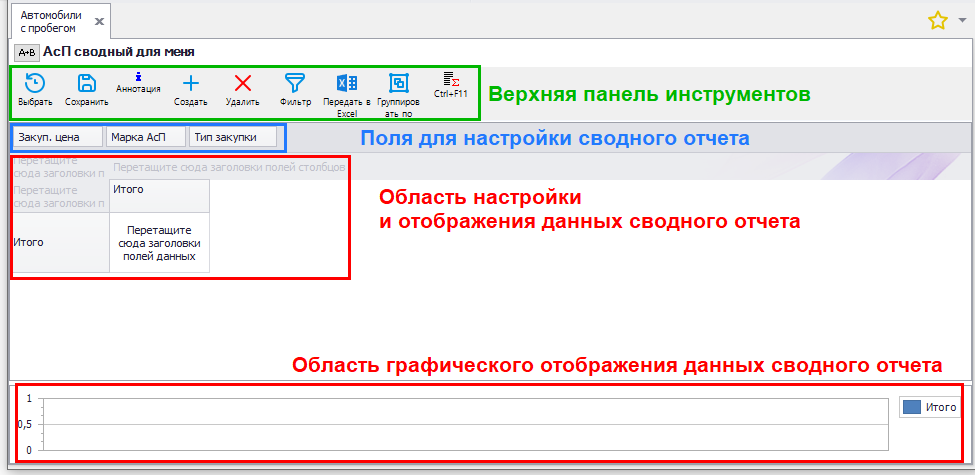Viewport: 975px width, 475px height.
Task: Click the A+B icon beside the report title
Action: (x=27, y=51)
